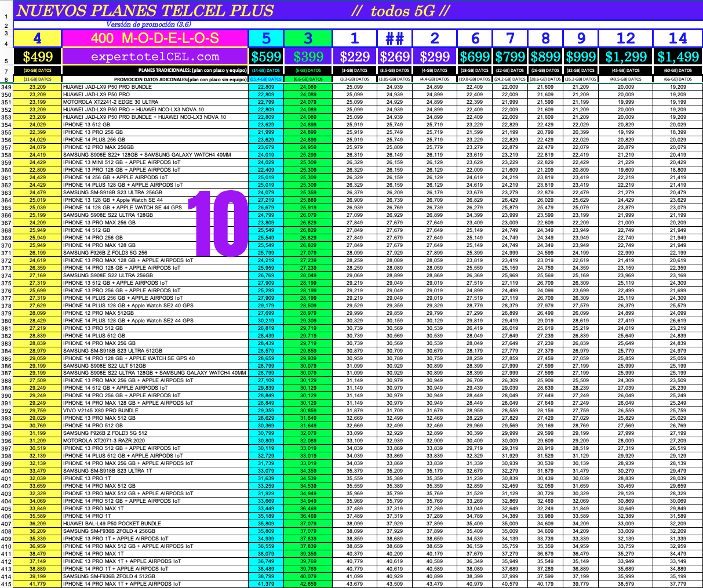The height and width of the screenshot is (588, 703).
Task: Select 37,079 in the HUAWEI P50 POCKET BUNDLE row
Action: 308,524
